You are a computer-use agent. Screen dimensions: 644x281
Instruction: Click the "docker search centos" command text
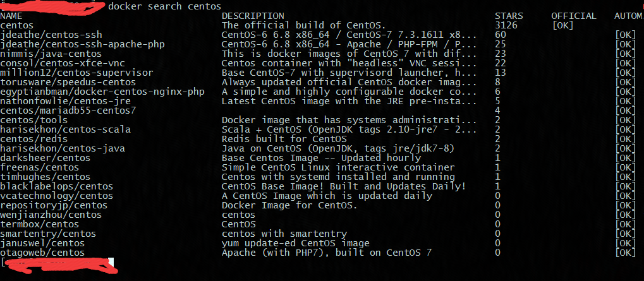point(164,6)
